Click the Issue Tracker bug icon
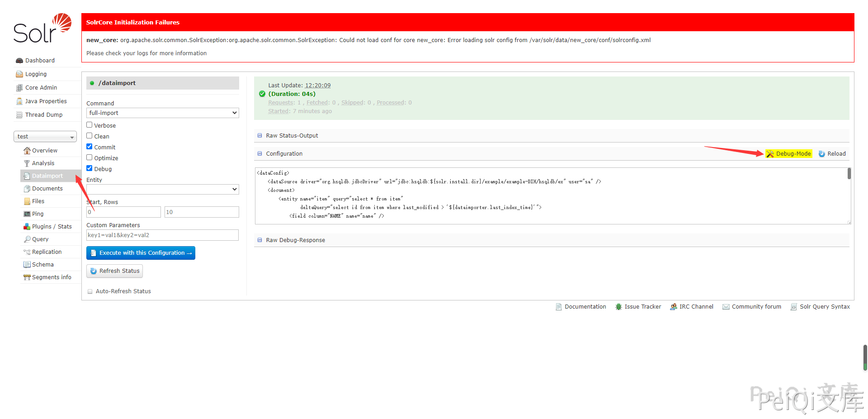Image resolution: width=868 pixels, height=419 pixels. tap(618, 307)
